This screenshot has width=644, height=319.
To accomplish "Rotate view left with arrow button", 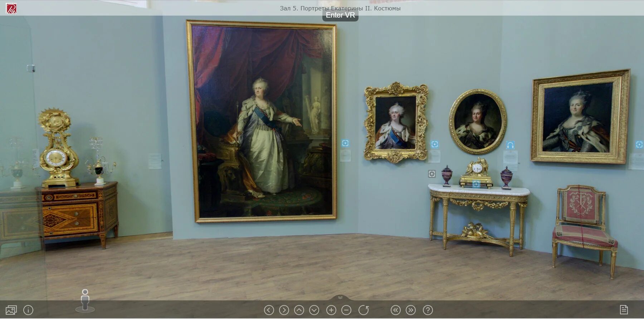I will coord(269,310).
